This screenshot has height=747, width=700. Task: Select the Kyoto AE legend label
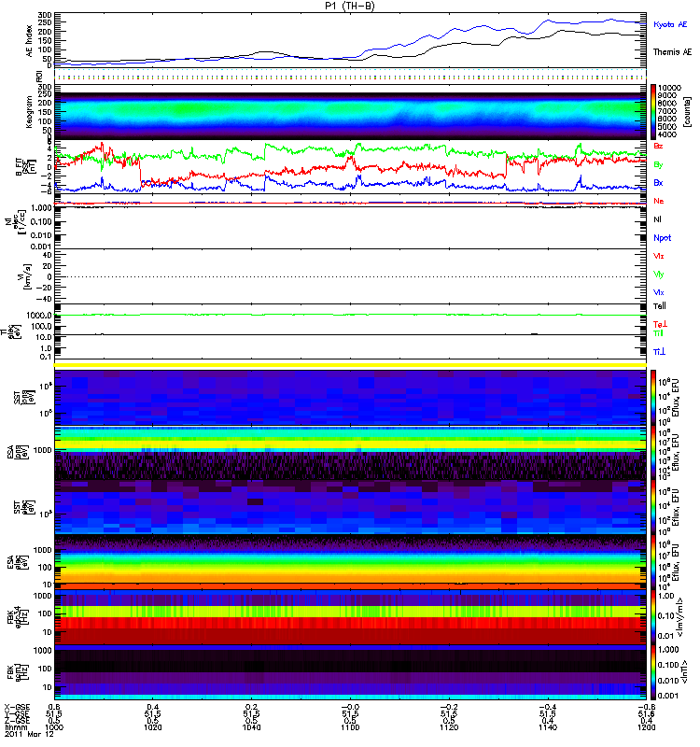tap(670, 24)
